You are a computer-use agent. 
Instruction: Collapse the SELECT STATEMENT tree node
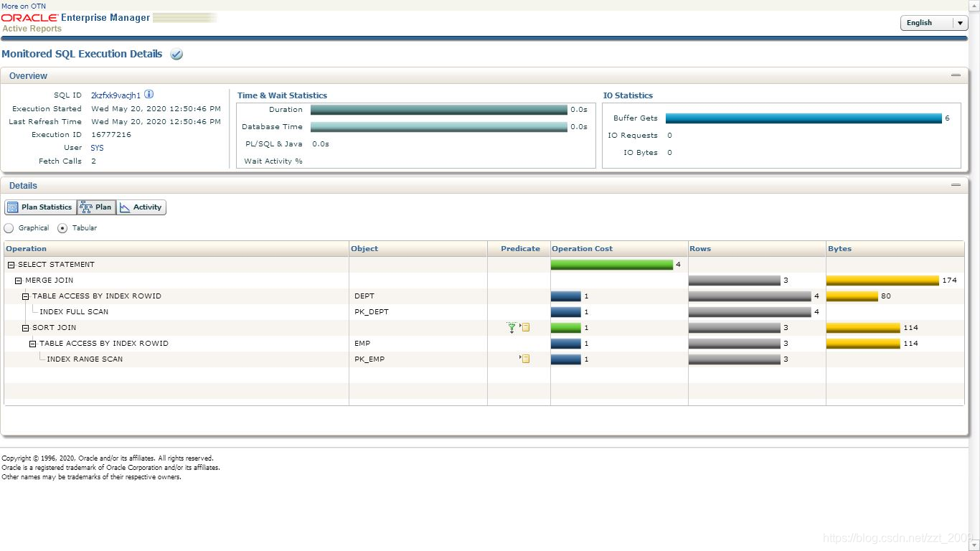pyautogui.click(x=10, y=264)
